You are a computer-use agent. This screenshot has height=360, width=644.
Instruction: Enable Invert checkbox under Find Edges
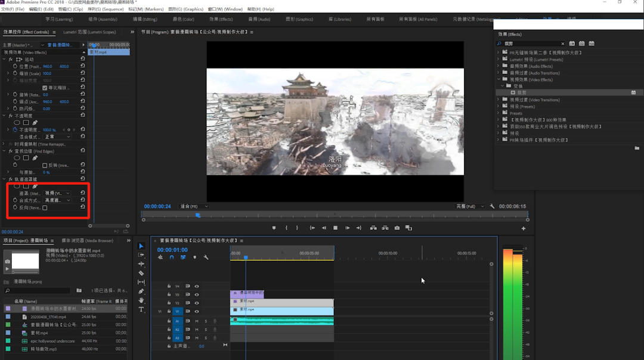45,166
